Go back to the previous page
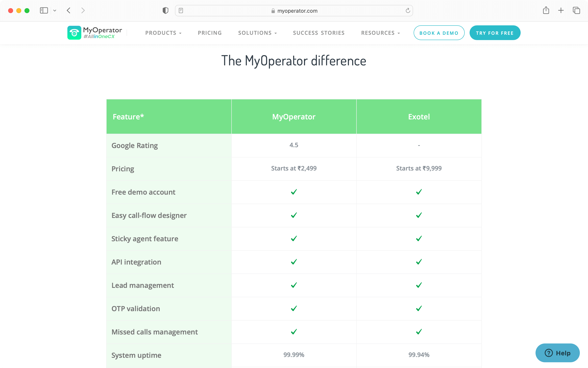The height and width of the screenshot is (368, 588). [69, 10]
